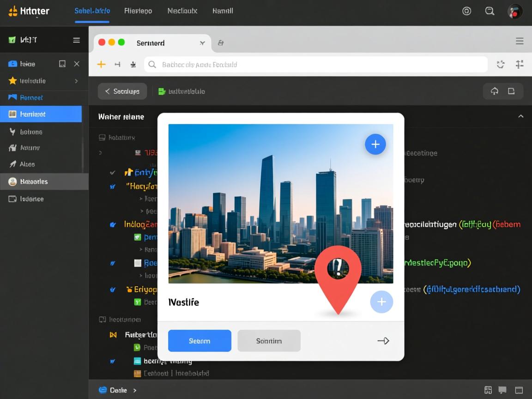Expand the starred sidebar item chevron

77,81
